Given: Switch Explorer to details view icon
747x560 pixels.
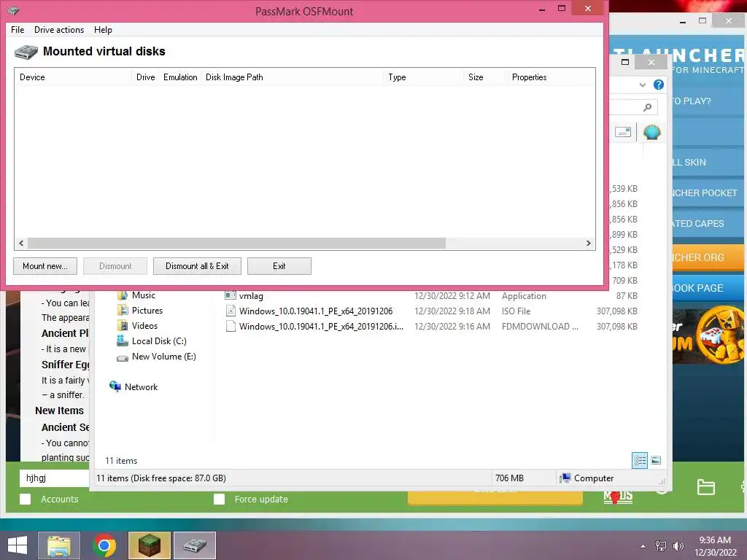Looking at the screenshot, I should point(639,460).
